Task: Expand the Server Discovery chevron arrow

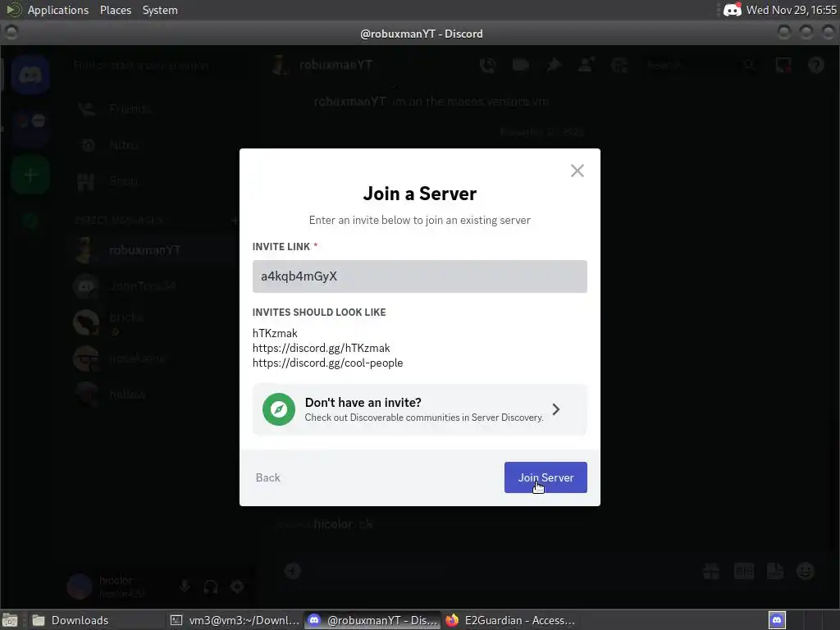Action: click(556, 409)
